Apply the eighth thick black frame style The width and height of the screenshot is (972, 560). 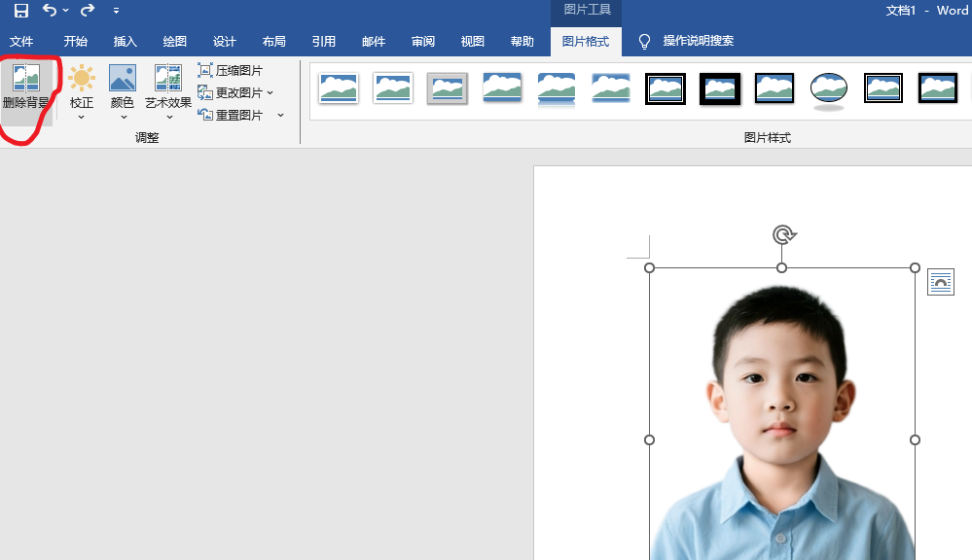720,88
